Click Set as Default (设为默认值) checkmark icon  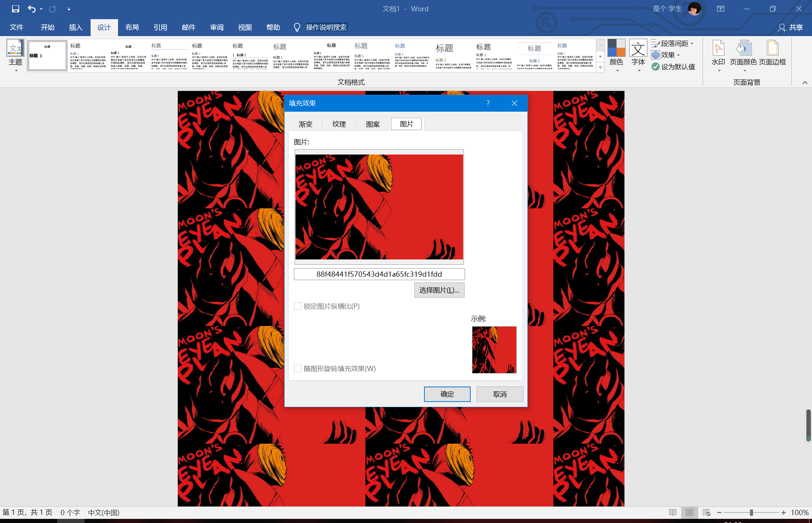coord(656,67)
